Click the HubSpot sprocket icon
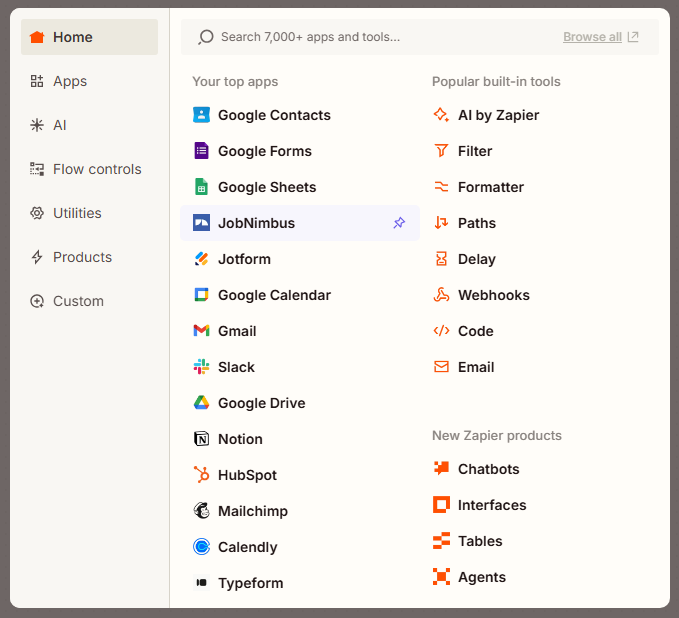This screenshot has height=618, width=679. coord(201,475)
